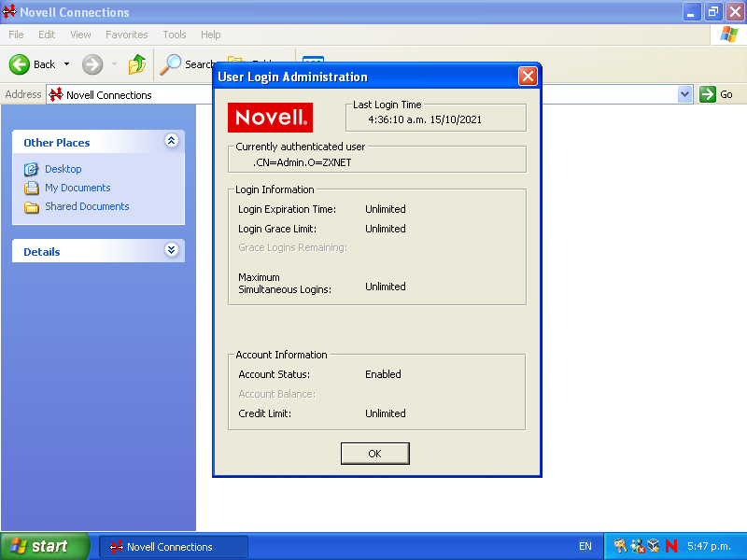Click the authenticated user '.CN=Admin.O=ZXNET'
This screenshot has height=560, width=747.
302,162
